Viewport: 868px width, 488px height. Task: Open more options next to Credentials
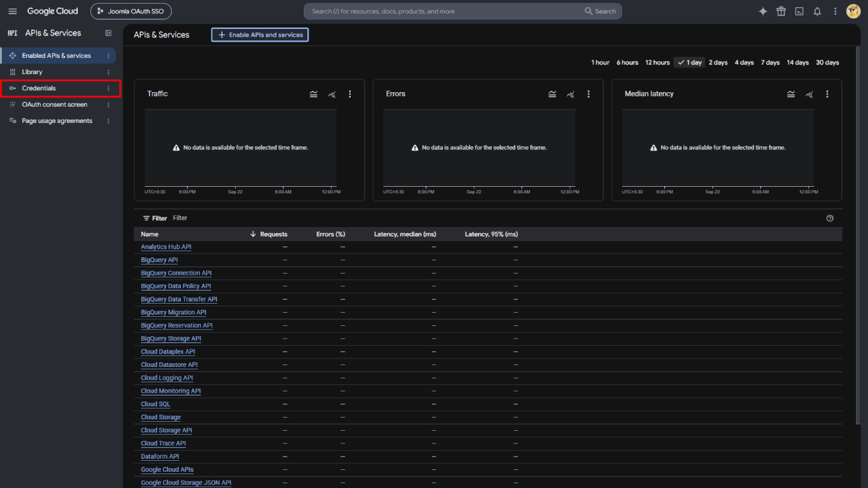(108, 88)
